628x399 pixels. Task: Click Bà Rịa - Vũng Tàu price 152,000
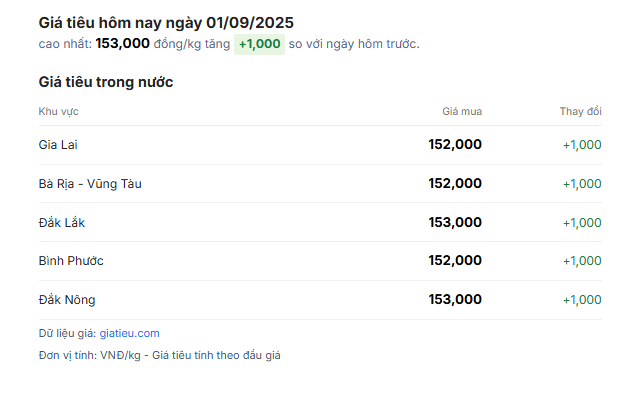[455, 183]
